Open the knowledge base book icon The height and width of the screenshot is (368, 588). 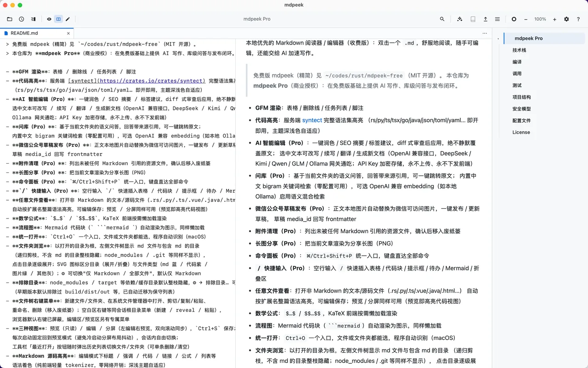[x=473, y=19]
